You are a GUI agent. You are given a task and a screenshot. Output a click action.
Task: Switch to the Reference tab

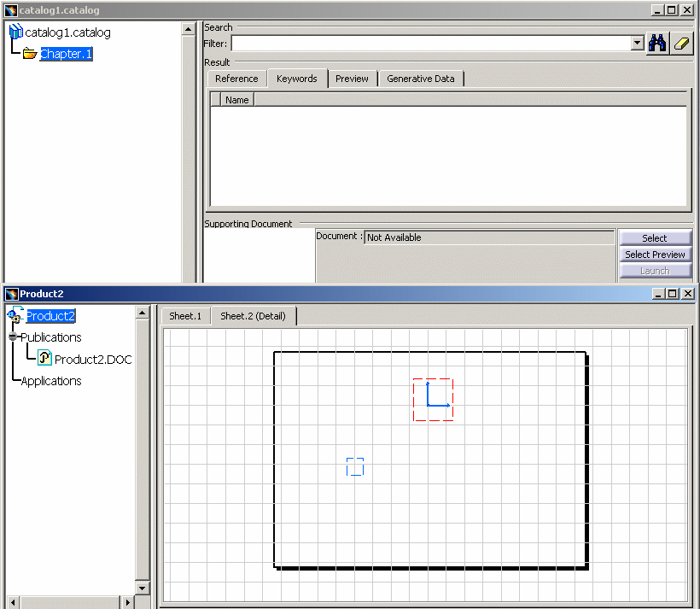pyautogui.click(x=236, y=79)
